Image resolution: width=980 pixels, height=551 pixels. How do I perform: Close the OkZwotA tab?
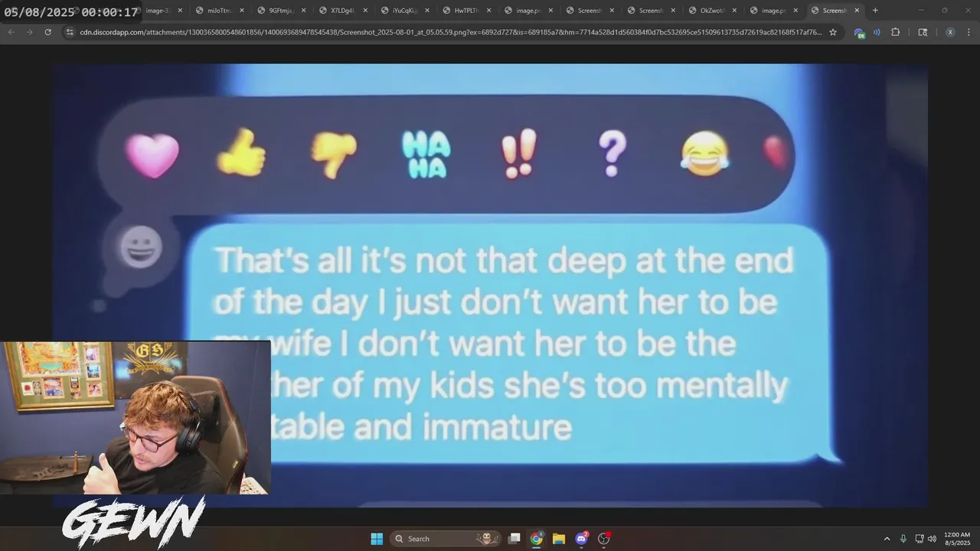coord(733,11)
